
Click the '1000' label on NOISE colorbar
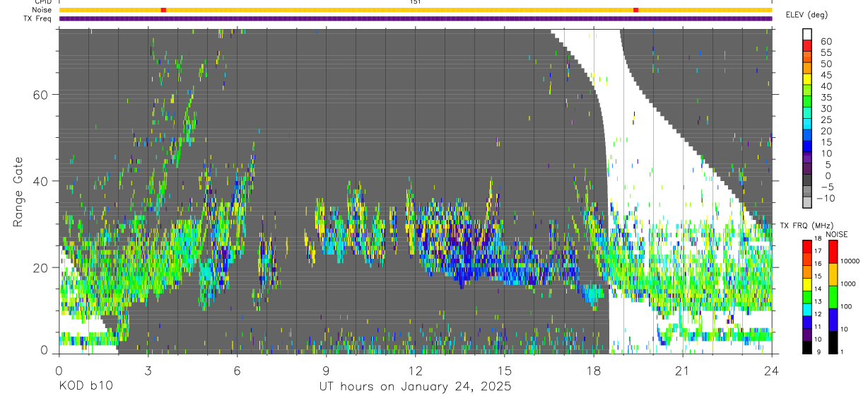click(x=849, y=283)
